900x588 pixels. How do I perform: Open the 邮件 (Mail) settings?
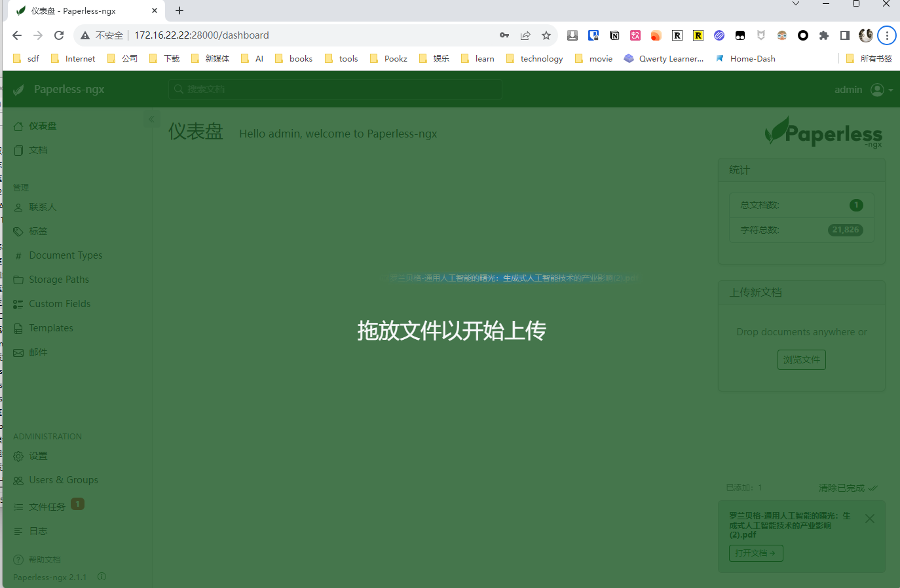tap(38, 352)
